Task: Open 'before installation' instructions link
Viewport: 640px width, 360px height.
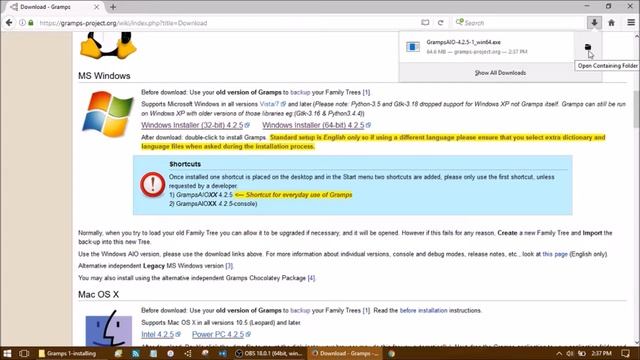Action: pos(423,310)
